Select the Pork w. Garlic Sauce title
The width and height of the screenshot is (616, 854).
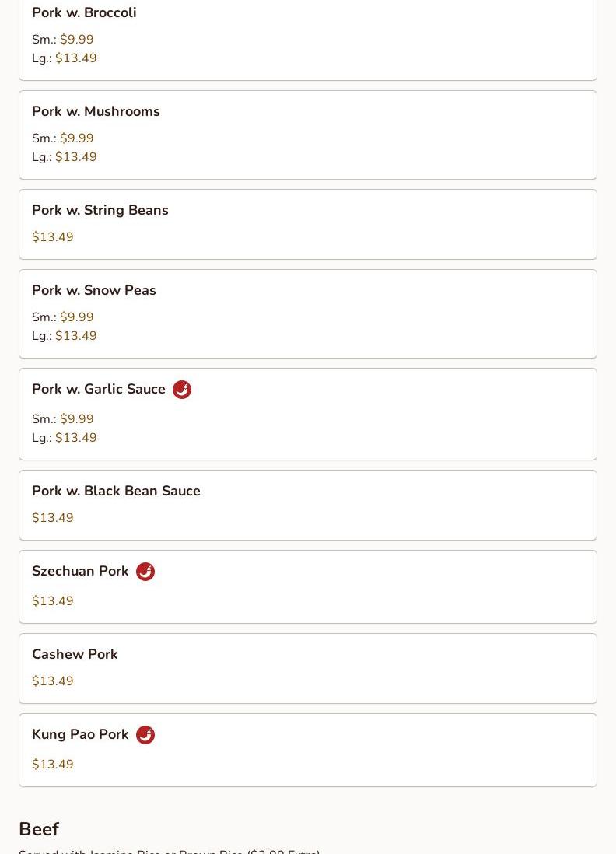[x=99, y=389]
